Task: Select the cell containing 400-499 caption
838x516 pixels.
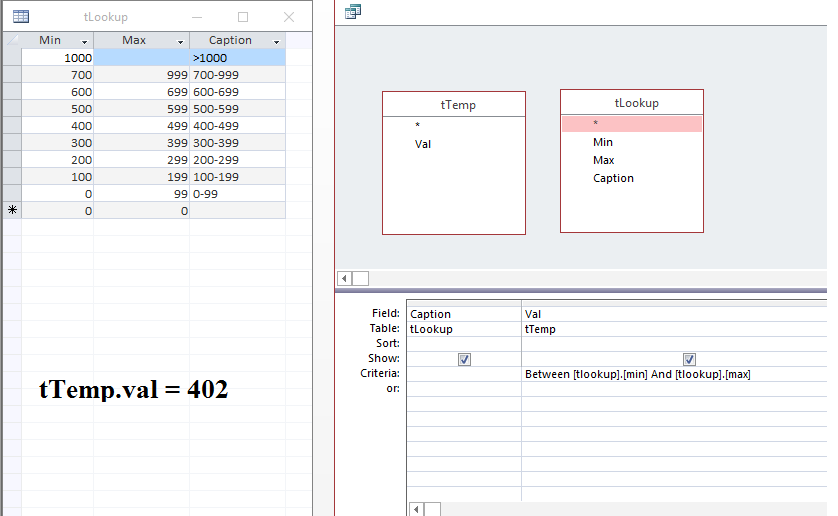Action: click(237, 126)
